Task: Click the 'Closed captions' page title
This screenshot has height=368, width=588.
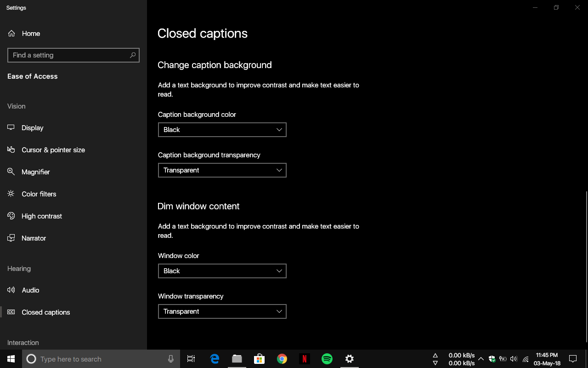Action: [203, 34]
